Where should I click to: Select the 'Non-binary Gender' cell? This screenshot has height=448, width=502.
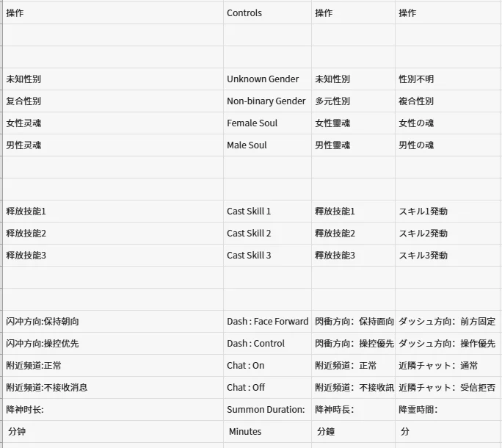267,101
